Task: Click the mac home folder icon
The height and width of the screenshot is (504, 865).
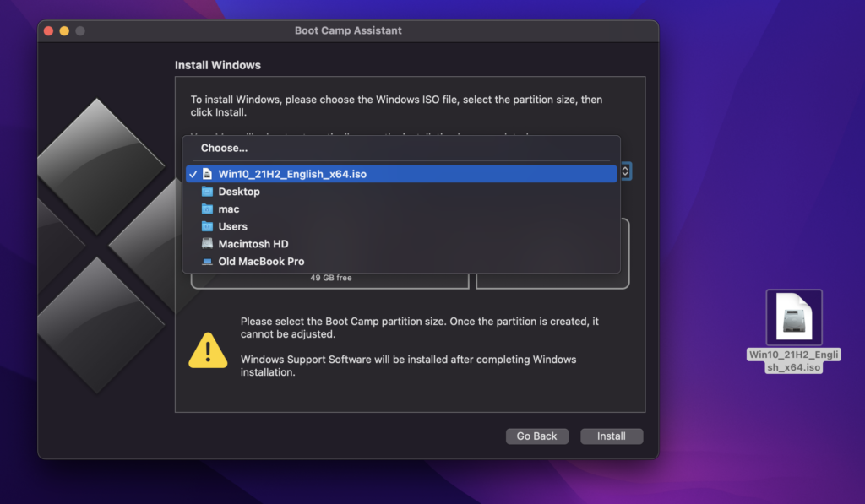Action: tap(208, 209)
